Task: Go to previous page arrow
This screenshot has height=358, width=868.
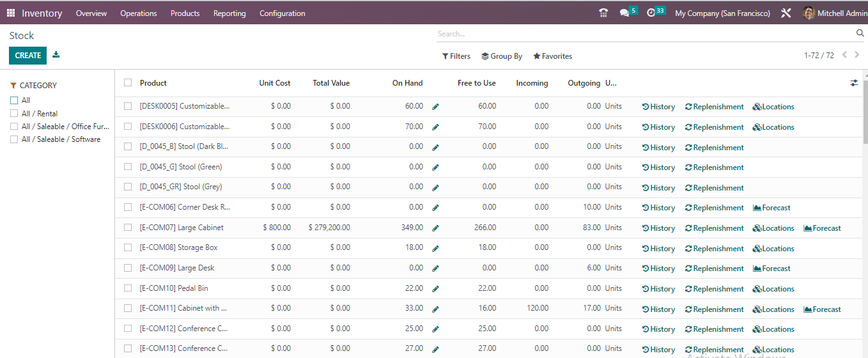Action: point(844,55)
